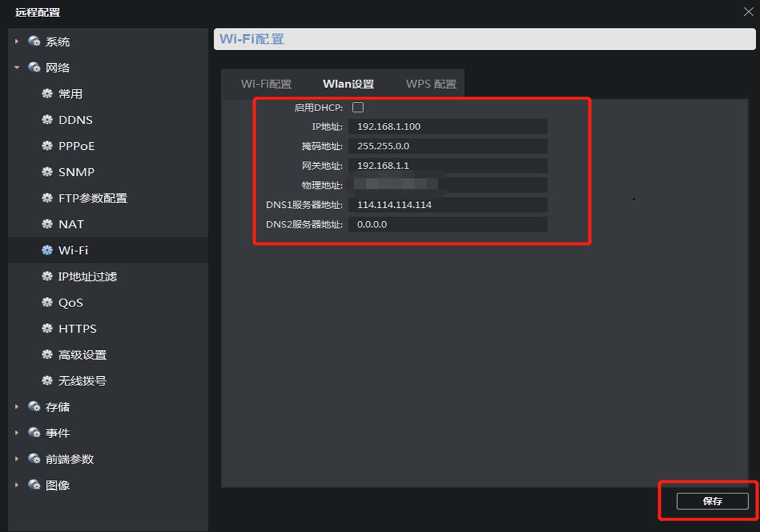Click the 图像 category icon
Viewport: 760px width, 532px height.
click(34, 485)
